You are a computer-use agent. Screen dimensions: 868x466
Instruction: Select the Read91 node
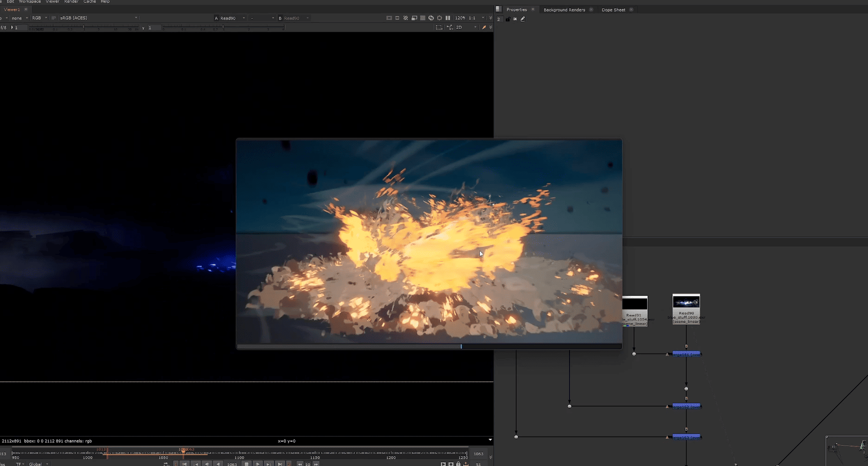pyautogui.click(x=634, y=311)
